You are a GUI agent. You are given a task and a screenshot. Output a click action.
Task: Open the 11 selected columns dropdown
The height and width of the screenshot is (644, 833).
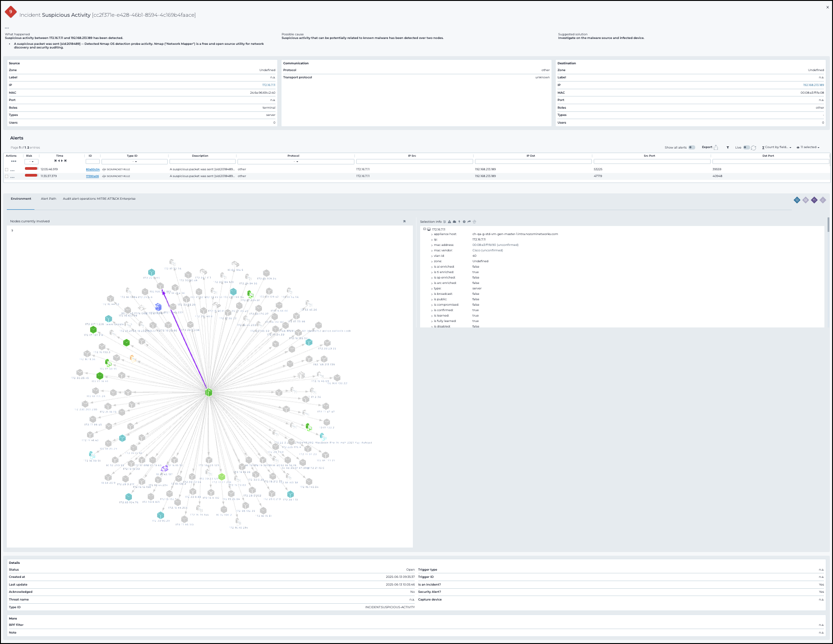[x=808, y=147]
